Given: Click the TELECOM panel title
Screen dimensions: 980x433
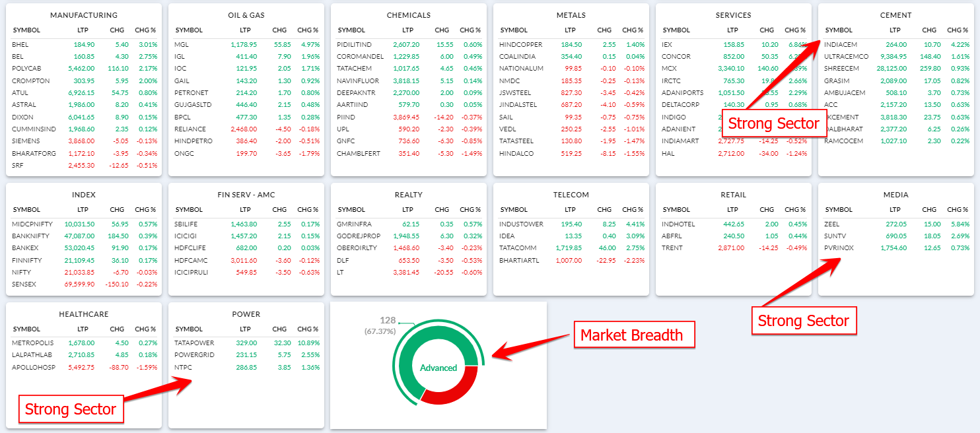Looking at the screenshot, I should pos(571,195).
